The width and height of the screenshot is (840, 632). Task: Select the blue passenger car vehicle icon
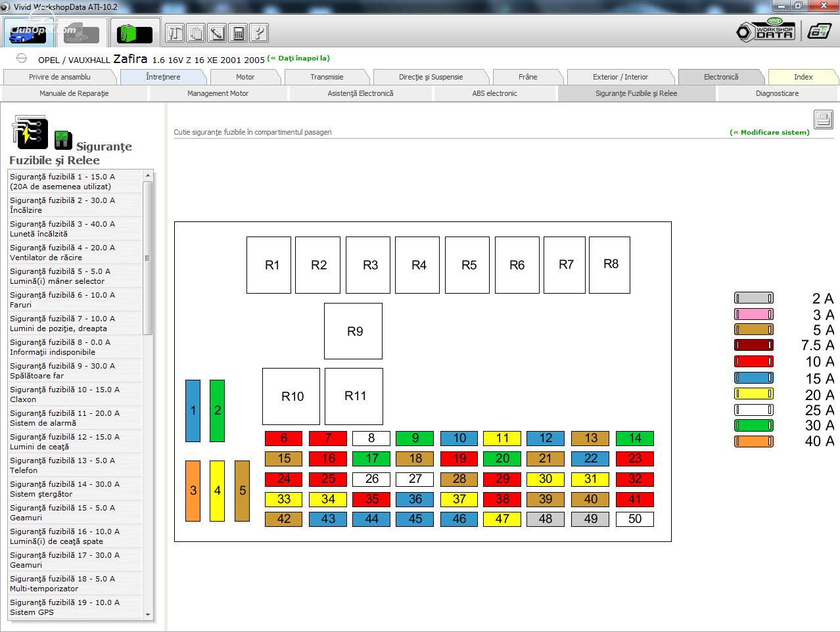click(28, 33)
